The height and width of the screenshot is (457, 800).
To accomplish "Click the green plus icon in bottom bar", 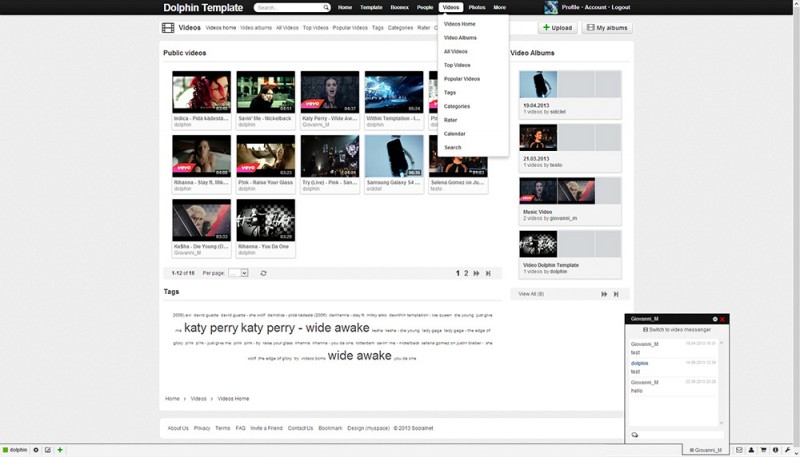I will tap(60, 450).
